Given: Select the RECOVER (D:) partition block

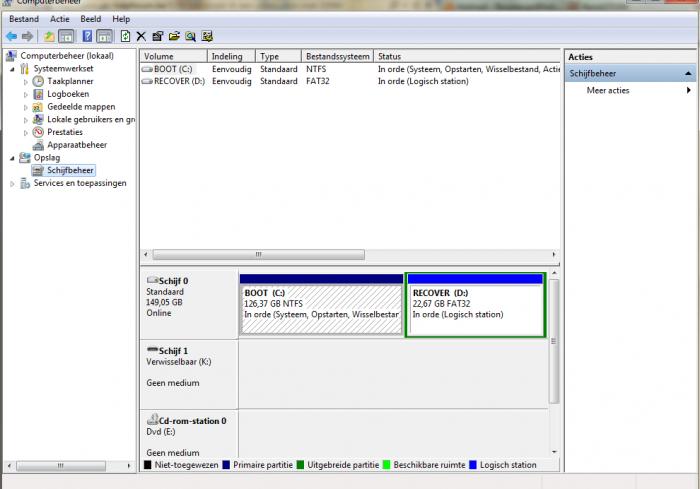Looking at the screenshot, I should pos(475,310).
